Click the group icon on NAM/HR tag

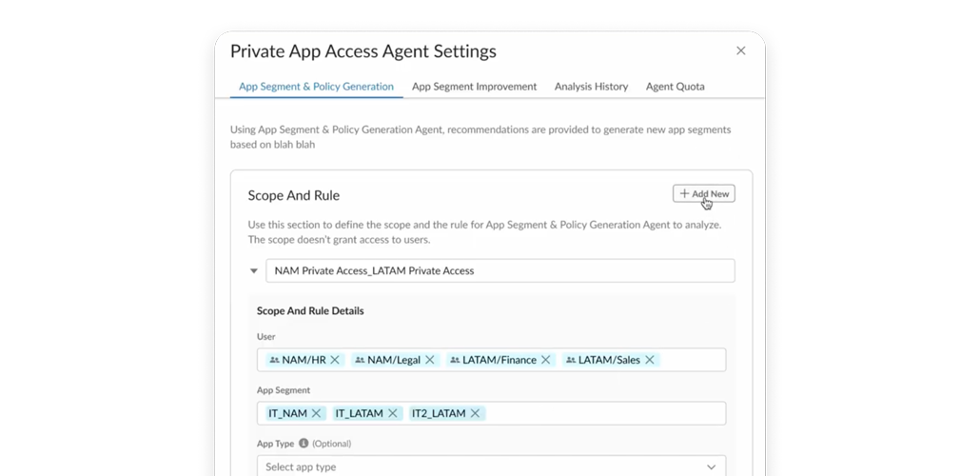(274, 360)
